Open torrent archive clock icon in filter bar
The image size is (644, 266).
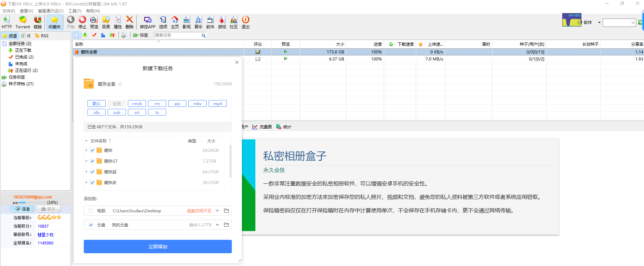pyautogui.click(x=124, y=35)
